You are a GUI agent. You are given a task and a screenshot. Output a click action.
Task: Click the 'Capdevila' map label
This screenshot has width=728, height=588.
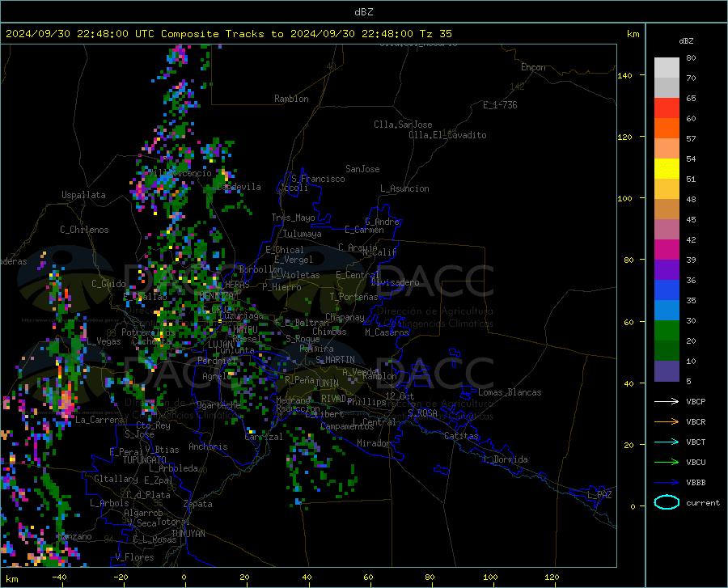tap(239, 187)
